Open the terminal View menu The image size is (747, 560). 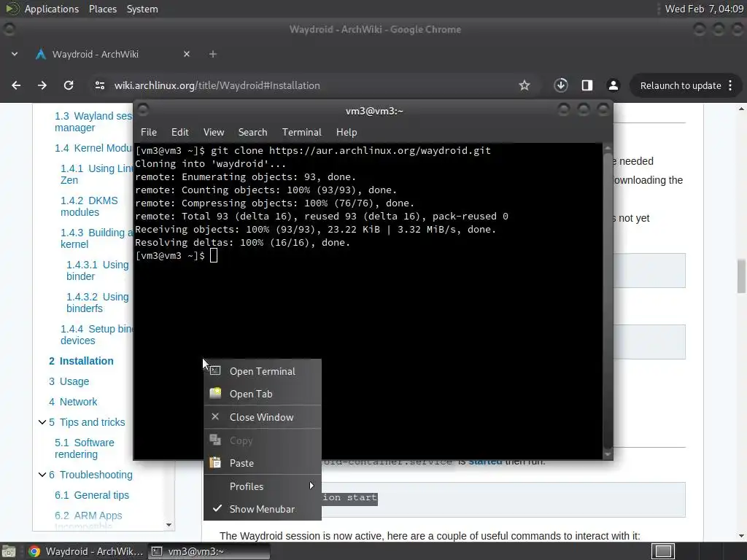(214, 132)
